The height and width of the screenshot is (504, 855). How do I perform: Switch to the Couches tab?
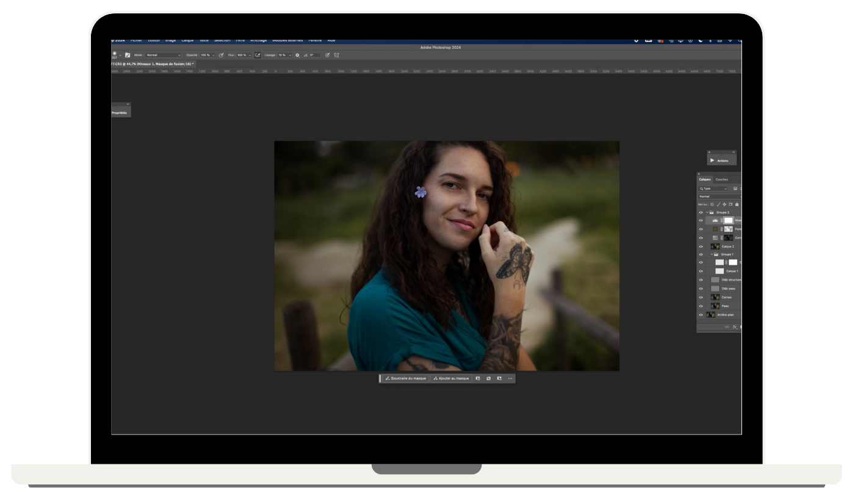(721, 179)
